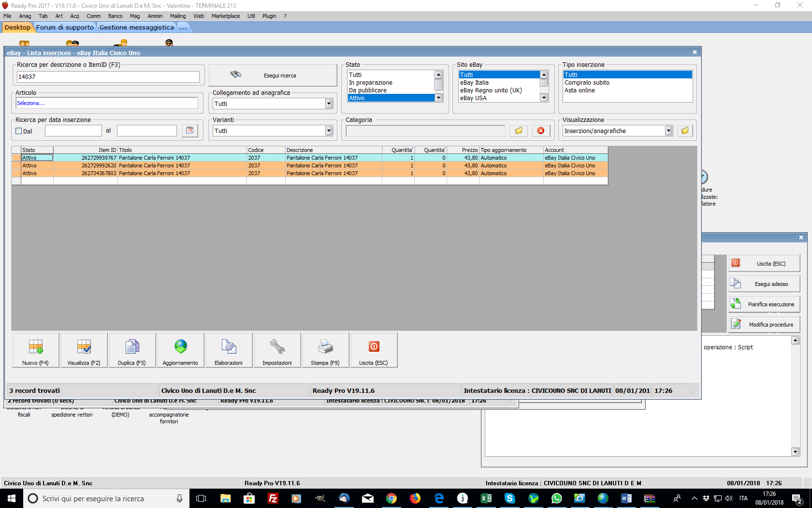Select the row with Item ID 262729992620
Viewport: 812px width, 508px height.
coord(309,165)
